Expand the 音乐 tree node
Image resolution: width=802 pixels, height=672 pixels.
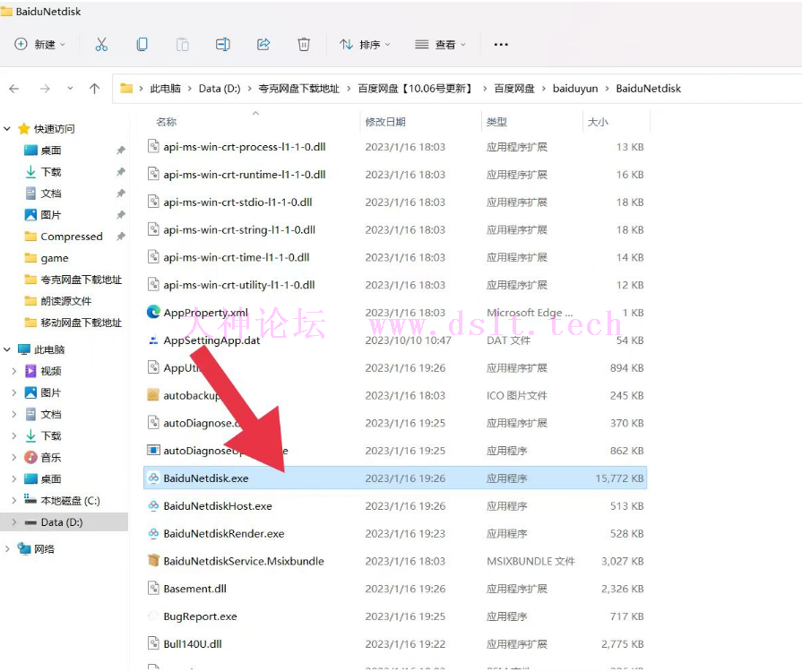(13, 457)
